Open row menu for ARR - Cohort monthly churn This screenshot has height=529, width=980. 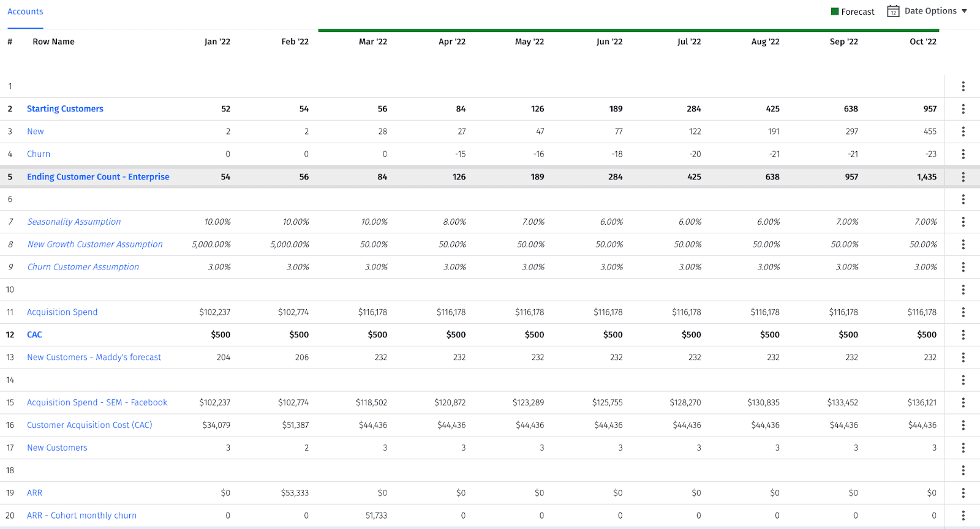click(963, 516)
